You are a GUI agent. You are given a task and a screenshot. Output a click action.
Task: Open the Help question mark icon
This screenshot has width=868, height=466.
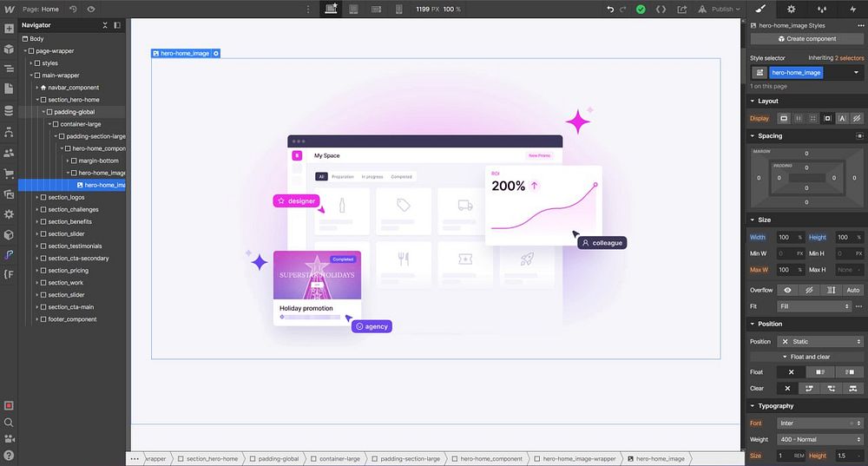coord(9,456)
